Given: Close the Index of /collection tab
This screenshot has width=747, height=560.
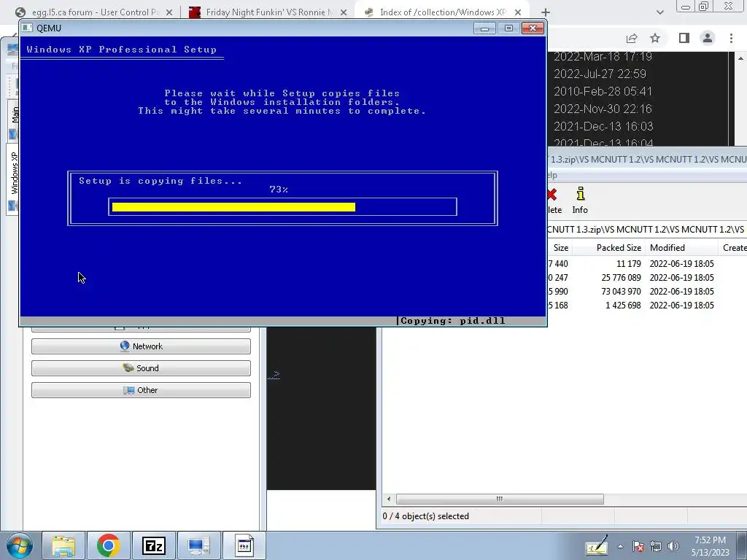Looking at the screenshot, I should click(x=518, y=12).
